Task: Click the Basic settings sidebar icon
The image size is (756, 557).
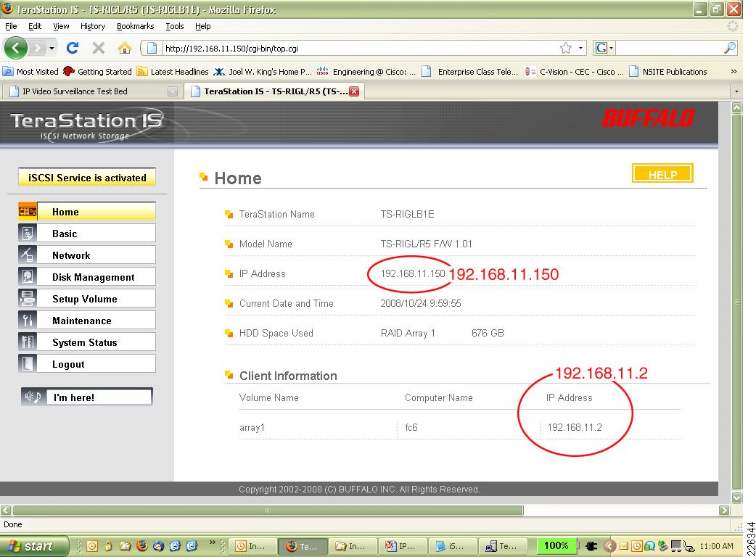Action: point(28,234)
